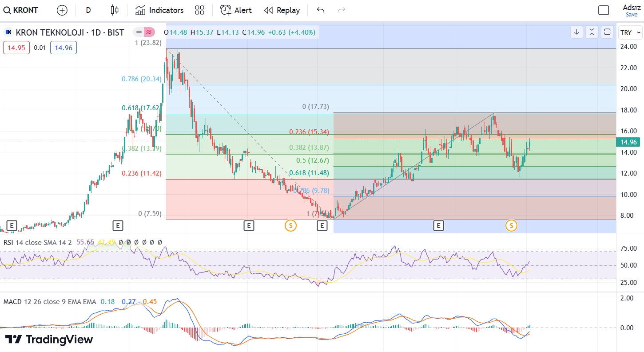Viewport: 644px width, 352px height.
Task: Undo the last chart action
Action: pyautogui.click(x=321, y=10)
